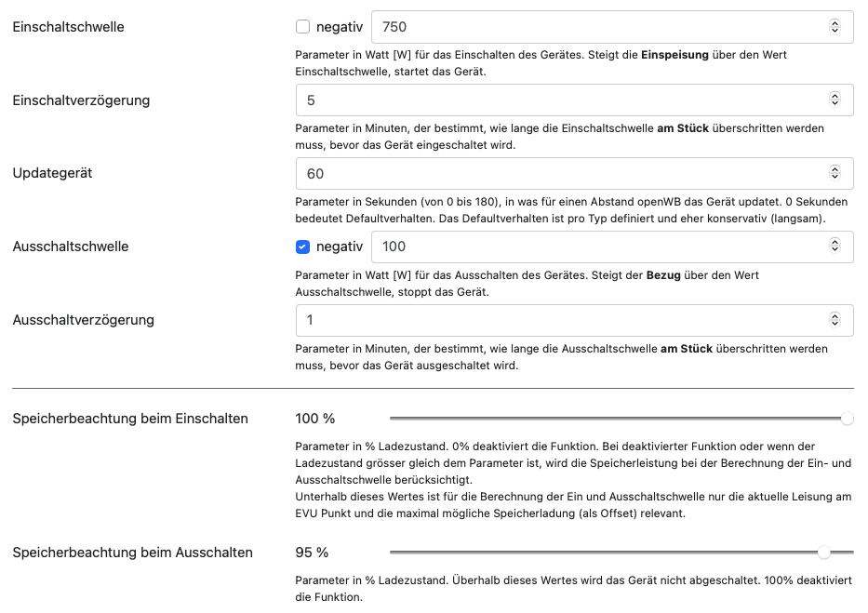Select the Updategerät seconds input field
Image resolution: width=868 pixels, height=613 pixels.
558,173
